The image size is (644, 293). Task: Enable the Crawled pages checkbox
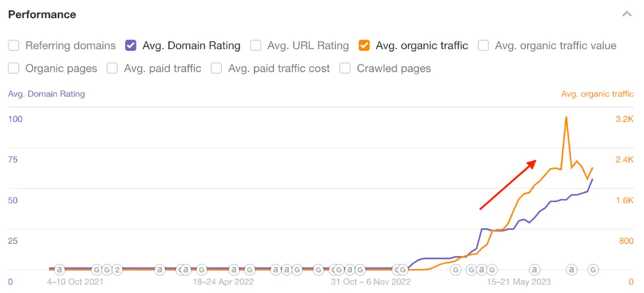point(345,69)
